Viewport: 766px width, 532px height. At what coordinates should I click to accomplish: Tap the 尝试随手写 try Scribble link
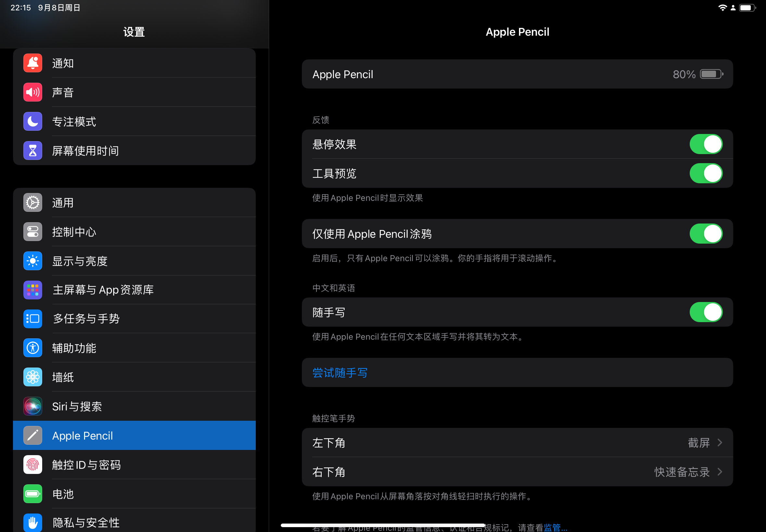click(340, 373)
